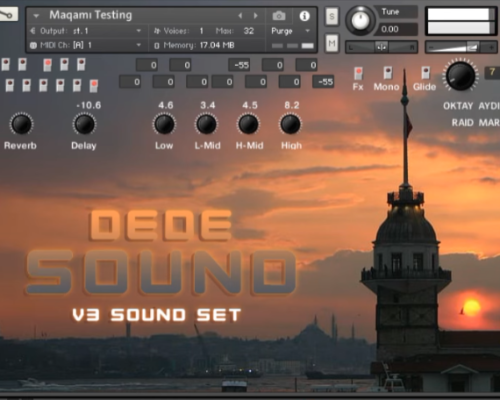Click first 0 value box in lower row
Viewport: 500px width, 400px height.
(130, 82)
